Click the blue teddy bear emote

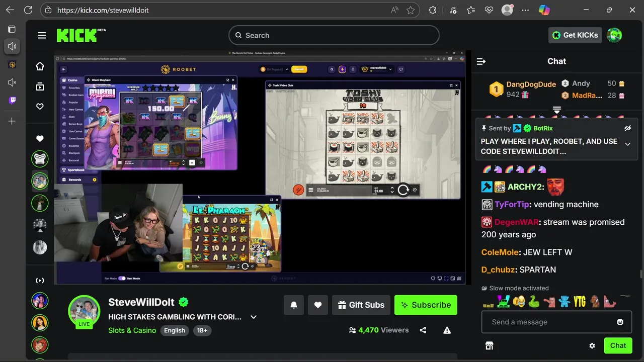tap(565, 301)
